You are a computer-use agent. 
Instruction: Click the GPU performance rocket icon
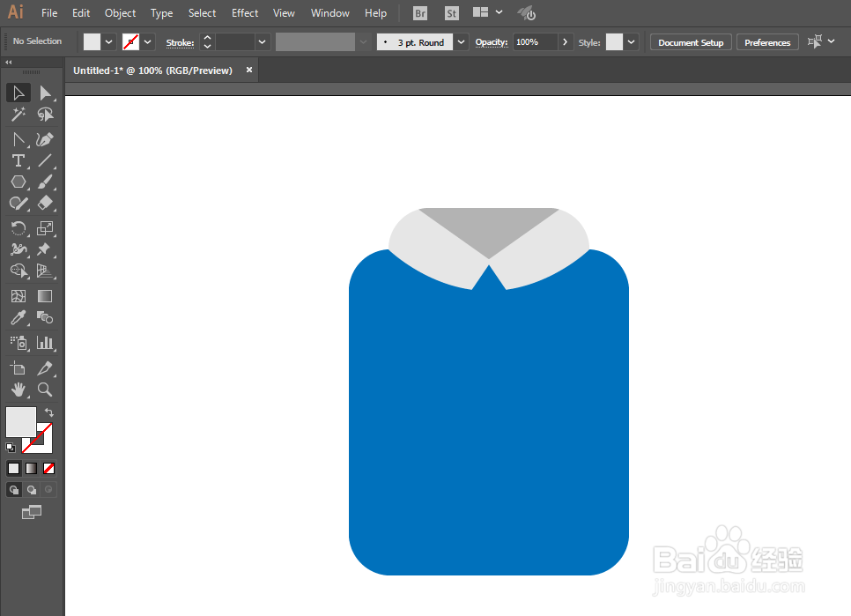tap(527, 13)
